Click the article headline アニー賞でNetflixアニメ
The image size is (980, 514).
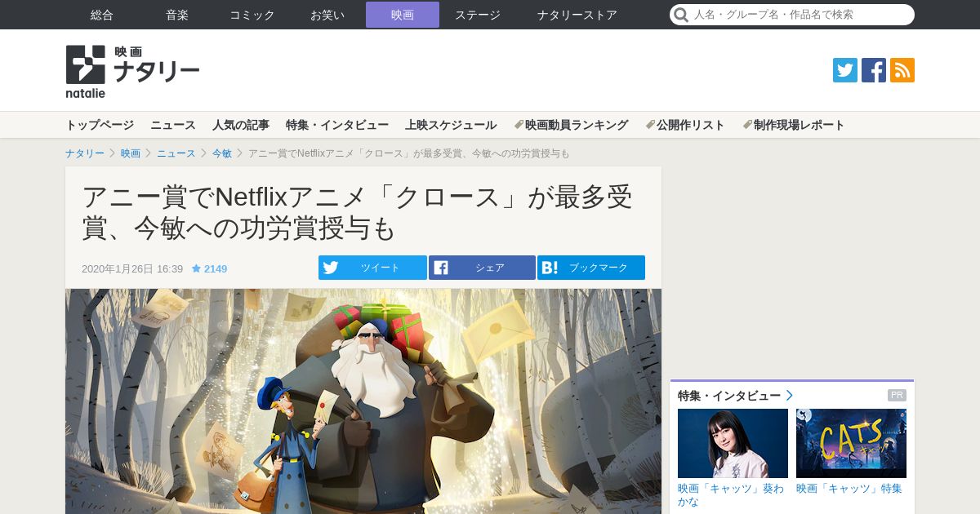(x=357, y=212)
